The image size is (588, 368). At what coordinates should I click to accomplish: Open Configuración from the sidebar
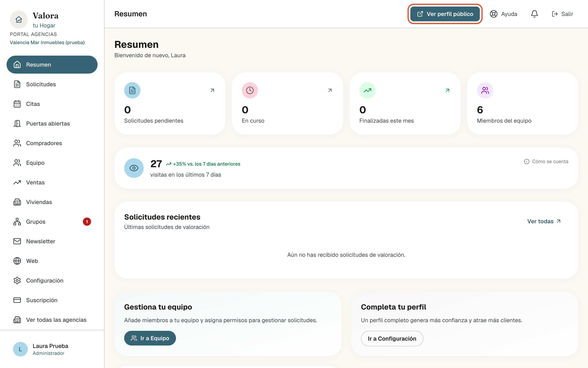point(52,281)
